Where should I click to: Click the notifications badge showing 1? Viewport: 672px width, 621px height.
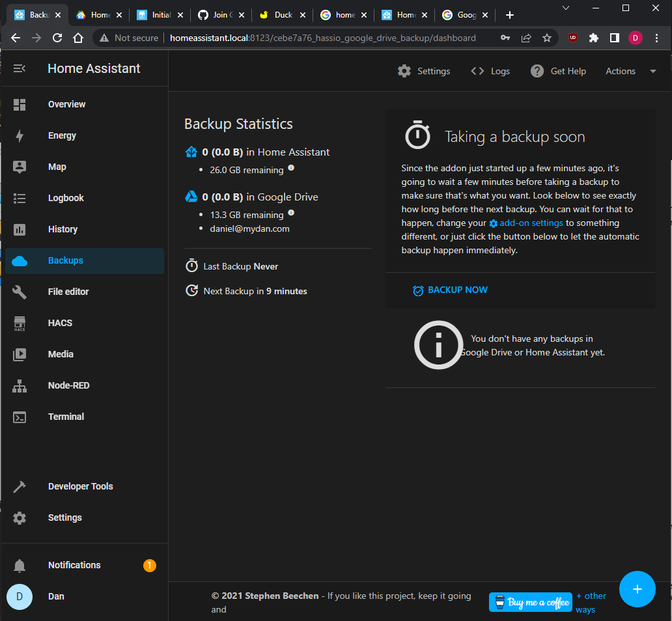click(150, 565)
